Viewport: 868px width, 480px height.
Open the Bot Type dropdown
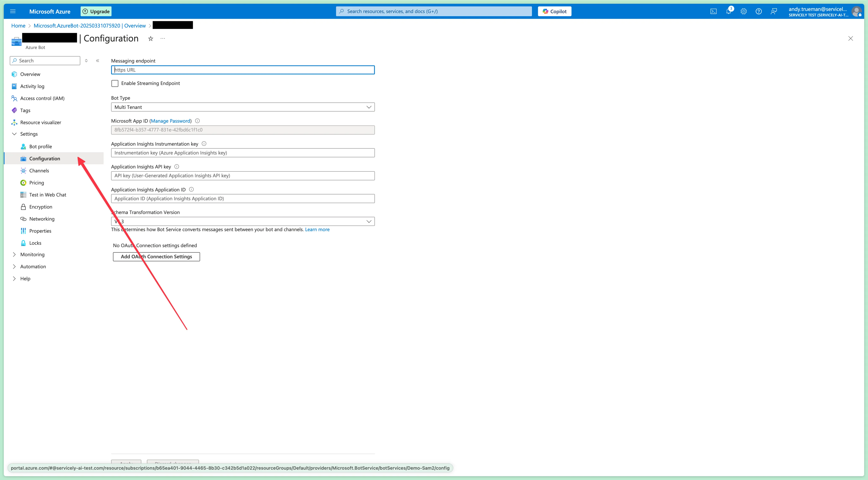point(243,107)
